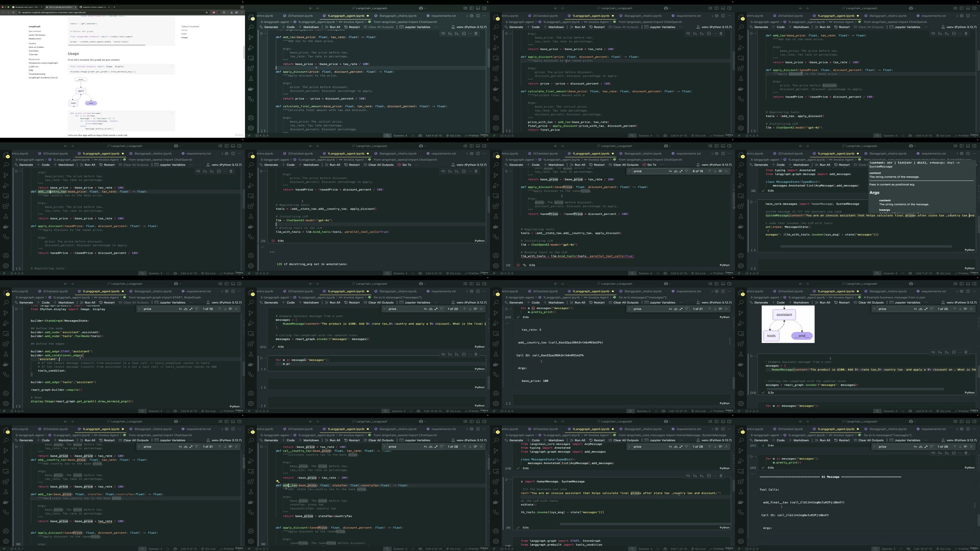
Task: Delete cell via trash icon in '1 of 20' window
Action: click(x=476, y=354)
